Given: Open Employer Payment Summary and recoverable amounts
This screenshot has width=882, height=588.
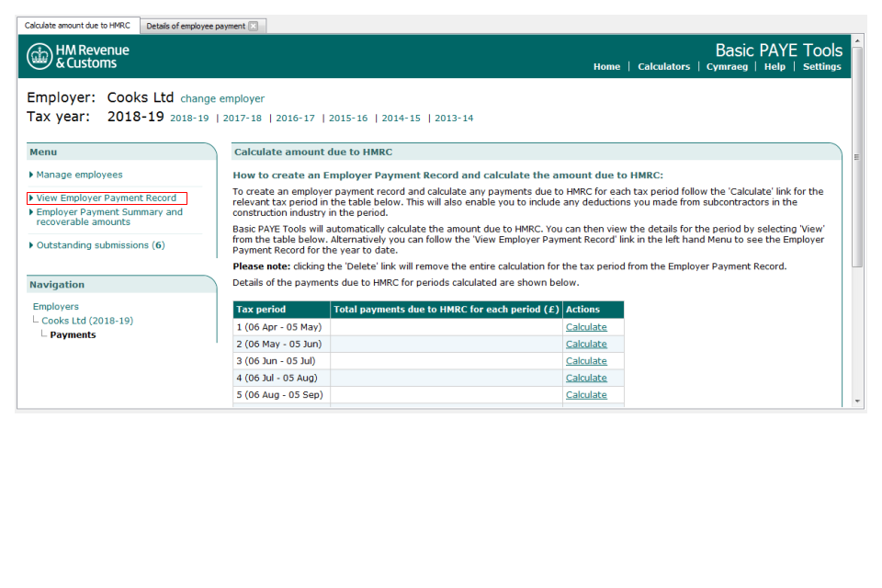Looking at the screenshot, I should point(109,217).
